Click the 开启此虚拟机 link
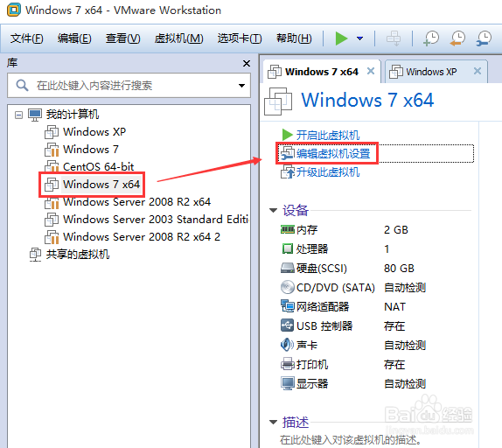Image resolution: width=502 pixels, height=448 pixels. click(327, 135)
